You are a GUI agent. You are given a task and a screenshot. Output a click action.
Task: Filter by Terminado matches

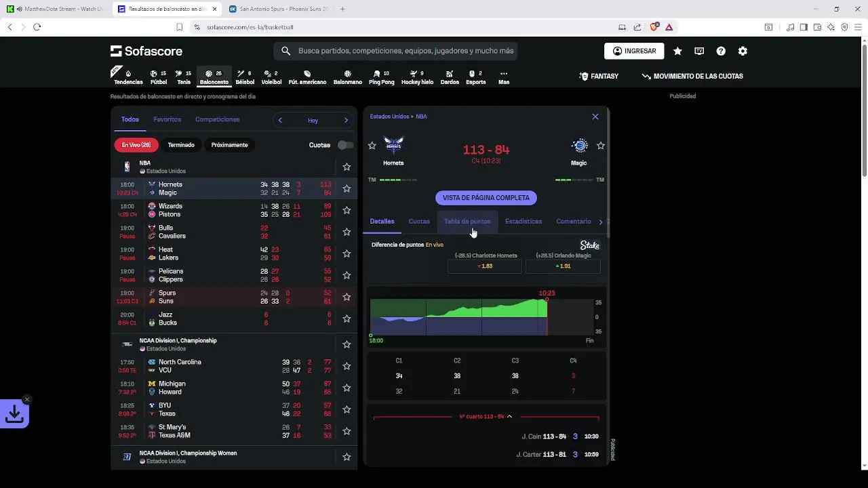181,145
